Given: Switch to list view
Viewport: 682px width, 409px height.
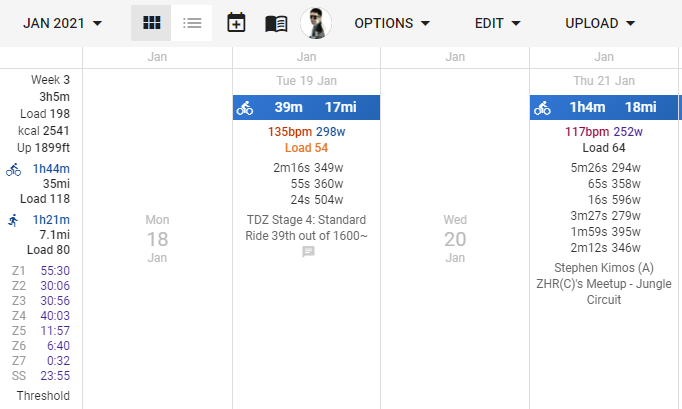Looking at the screenshot, I should pyautogui.click(x=192, y=22).
